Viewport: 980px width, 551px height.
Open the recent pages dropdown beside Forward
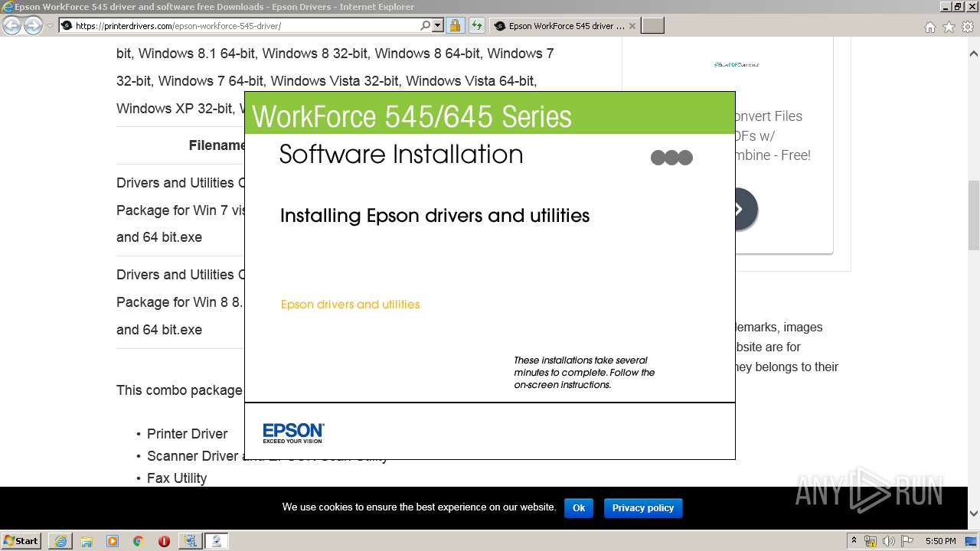tap(50, 26)
